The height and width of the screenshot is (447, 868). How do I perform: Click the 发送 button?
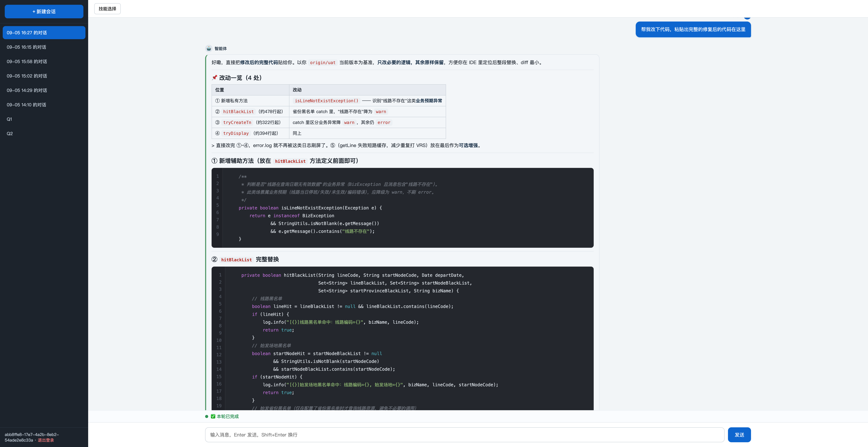point(739,435)
